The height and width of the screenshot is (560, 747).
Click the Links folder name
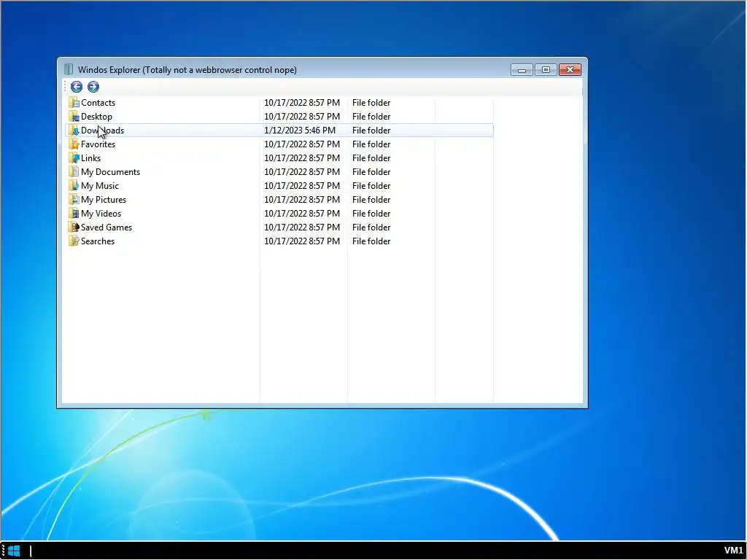91,157
